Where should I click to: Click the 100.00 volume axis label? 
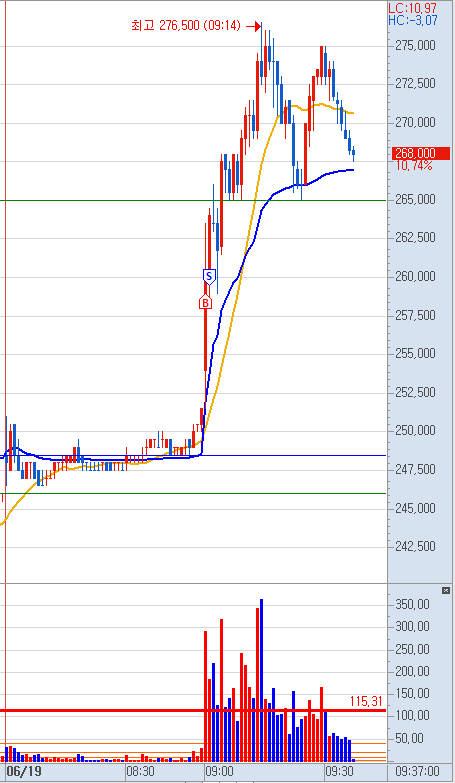pos(412,716)
